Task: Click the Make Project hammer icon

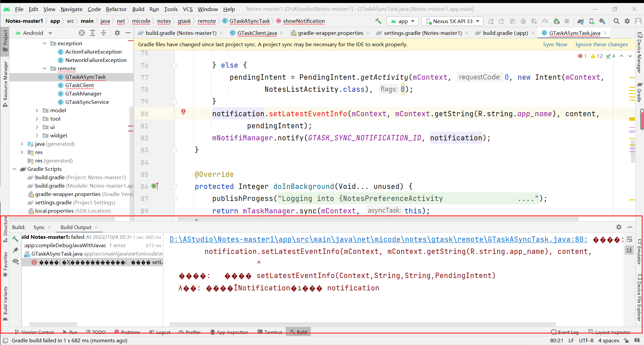Action: 378,21
